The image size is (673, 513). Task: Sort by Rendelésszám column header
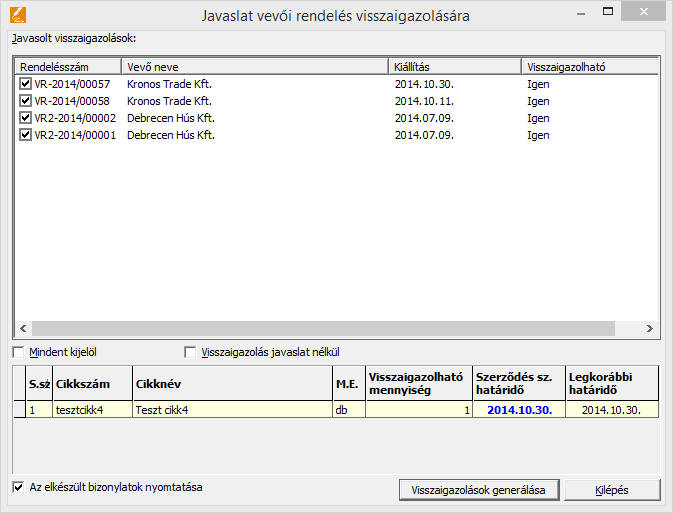coord(69,67)
